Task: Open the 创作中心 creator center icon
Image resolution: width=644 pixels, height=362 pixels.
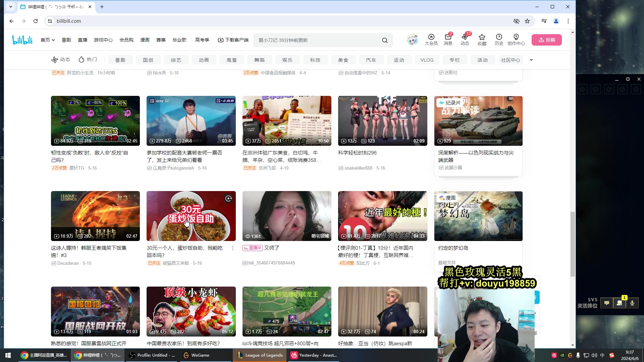Action: coord(516,38)
